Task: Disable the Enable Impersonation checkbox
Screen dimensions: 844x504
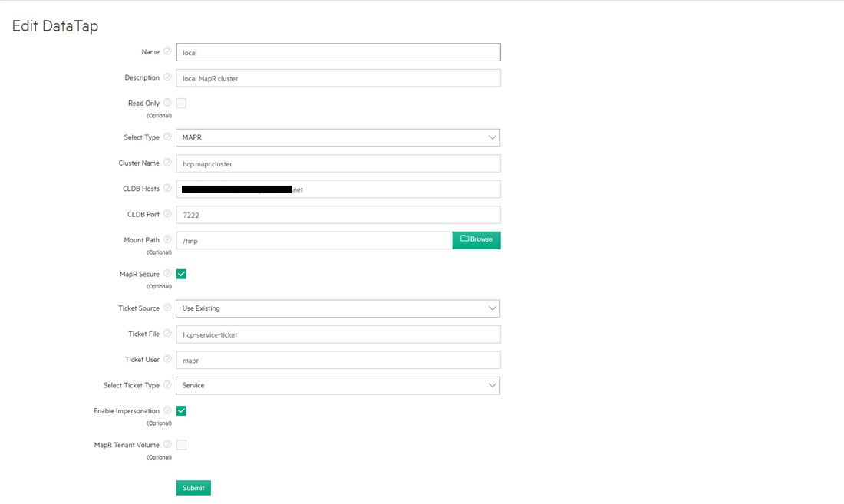Action: pyautogui.click(x=181, y=411)
